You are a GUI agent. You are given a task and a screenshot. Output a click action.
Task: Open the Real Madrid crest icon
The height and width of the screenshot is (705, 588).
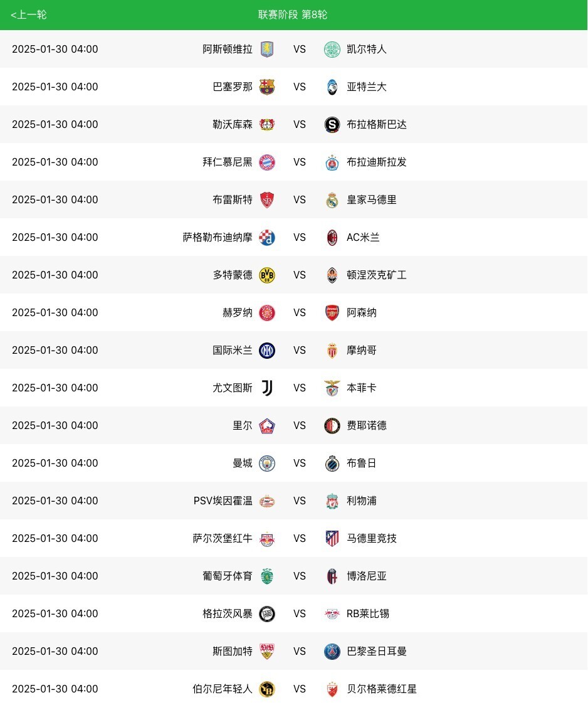click(x=332, y=200)
